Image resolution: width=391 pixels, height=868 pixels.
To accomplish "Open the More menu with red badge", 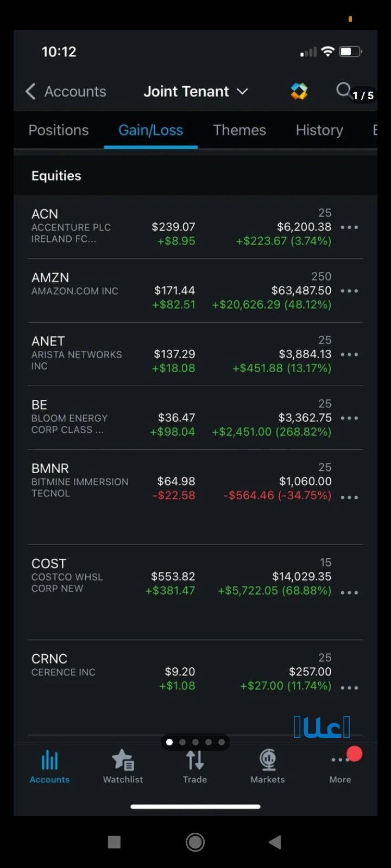I will click(340, 761).
